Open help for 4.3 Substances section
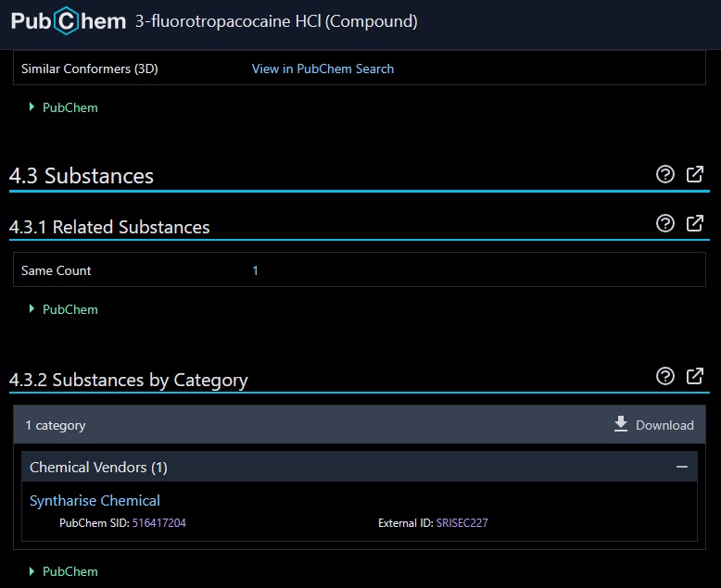The width and height of the screenshot is (721, 588). pos(664,174)
